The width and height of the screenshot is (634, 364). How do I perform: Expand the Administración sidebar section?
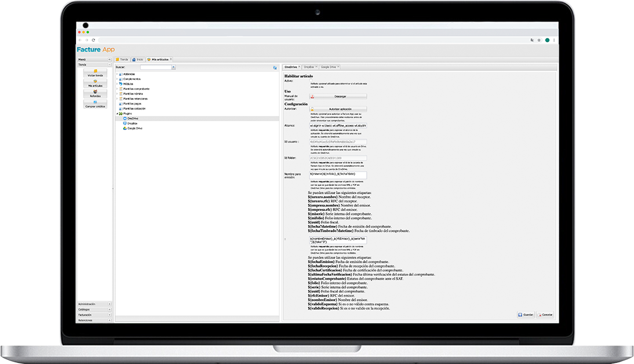pyautogui.click(x=109, y=304)
